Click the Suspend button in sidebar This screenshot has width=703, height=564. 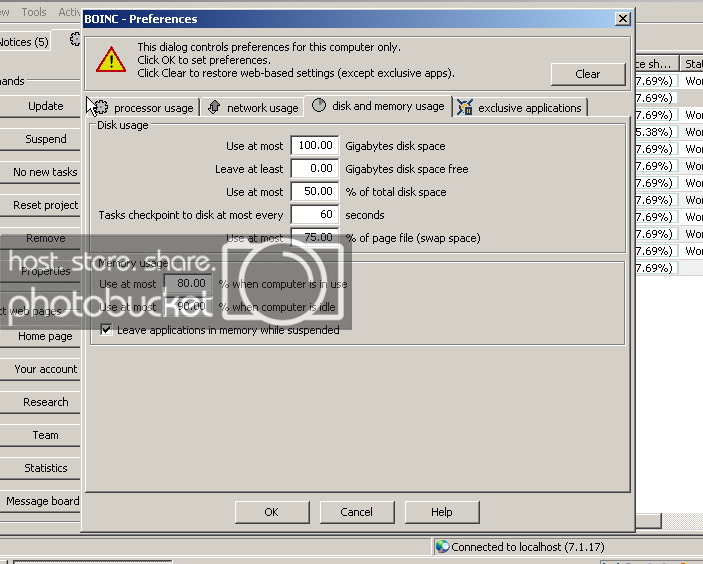[x=45, y=139]
